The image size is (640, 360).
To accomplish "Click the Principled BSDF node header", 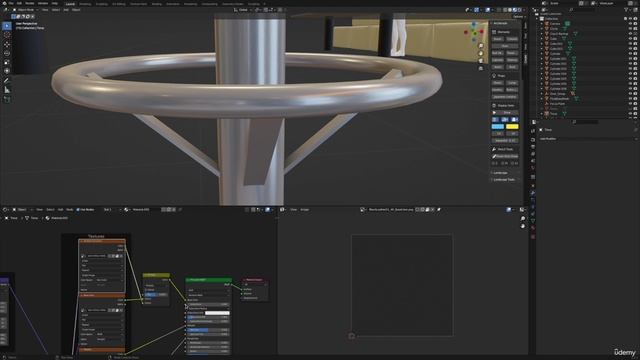I will tap(209, 280).
